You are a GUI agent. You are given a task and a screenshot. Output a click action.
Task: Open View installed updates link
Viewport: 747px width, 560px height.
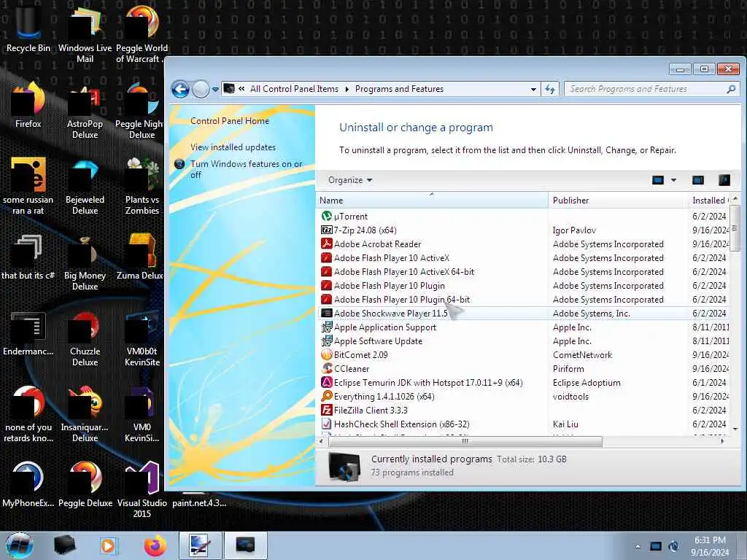[233, 147]
